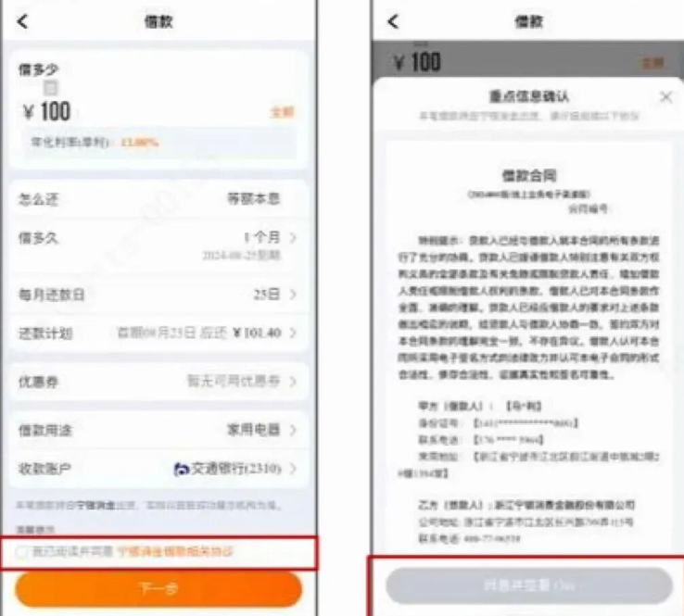Click the grey 同意并签署 button
This screenshot has width=684, height=616.
click(528, 585)
